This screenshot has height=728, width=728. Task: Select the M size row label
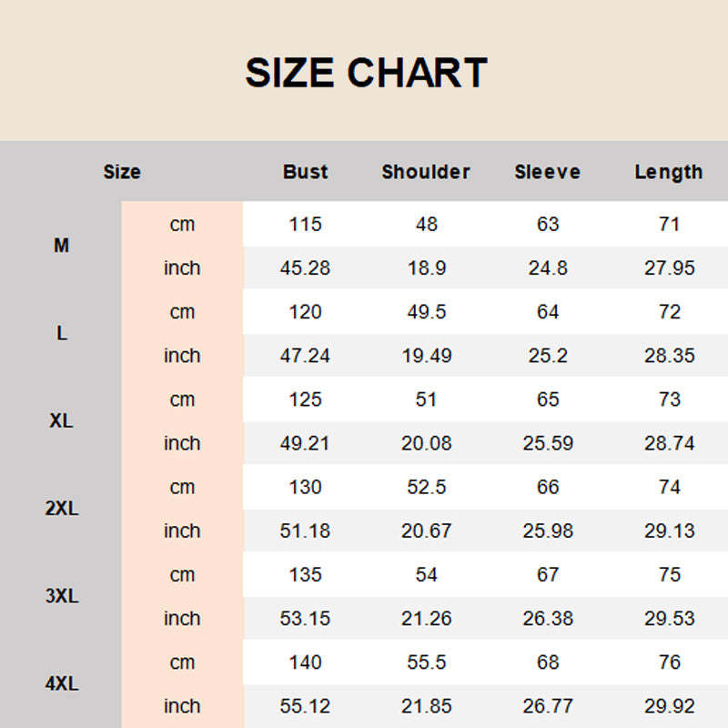(x=61, y=246)
